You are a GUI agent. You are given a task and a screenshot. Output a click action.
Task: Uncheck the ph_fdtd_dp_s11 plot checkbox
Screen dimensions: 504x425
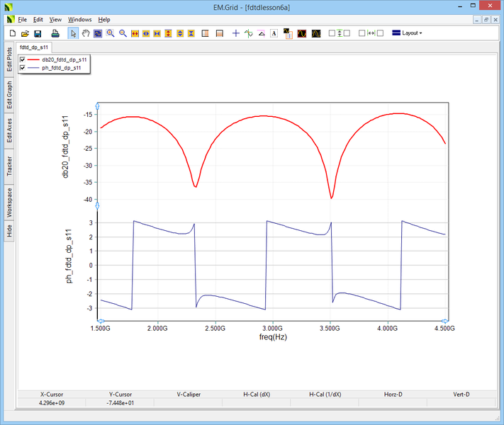(23, 68)
